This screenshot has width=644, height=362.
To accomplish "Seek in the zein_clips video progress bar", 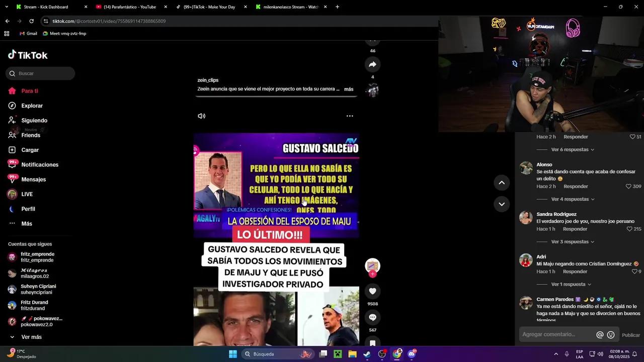I will pos(276,96).
